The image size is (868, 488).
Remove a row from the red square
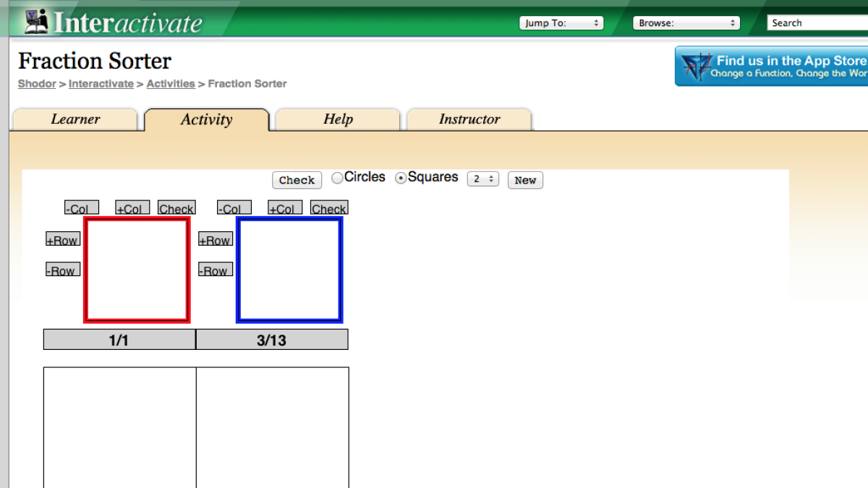62,270
